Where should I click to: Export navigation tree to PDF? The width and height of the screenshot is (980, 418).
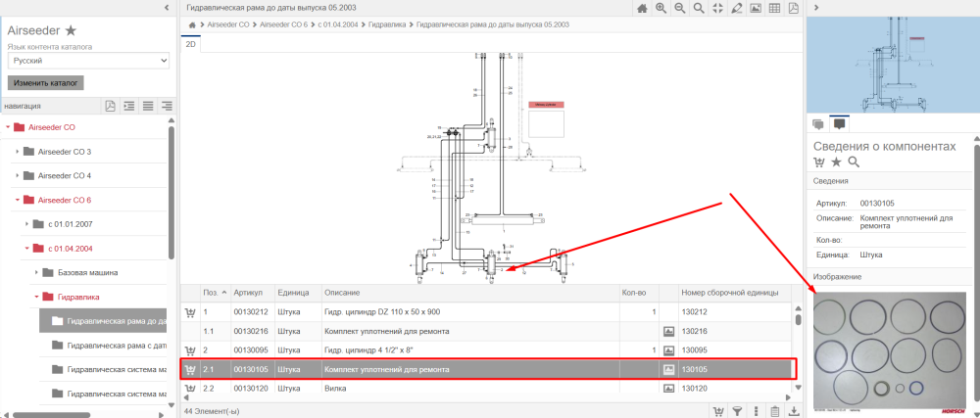110,106
